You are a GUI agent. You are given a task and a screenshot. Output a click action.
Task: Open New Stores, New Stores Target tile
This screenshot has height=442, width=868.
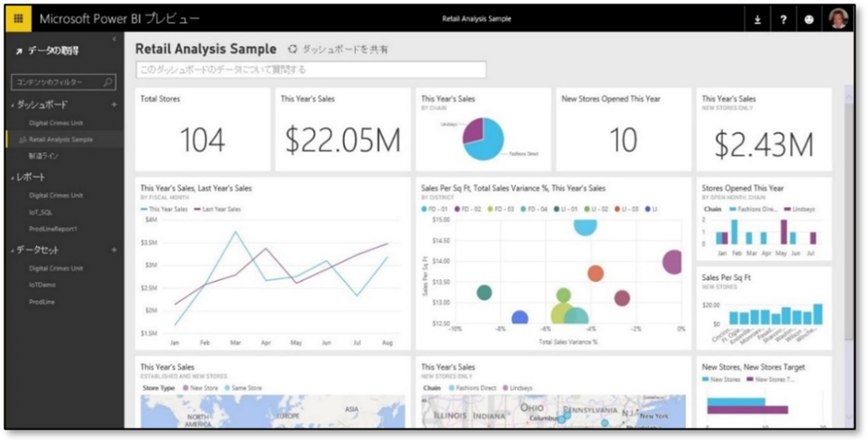click(764, 392)
